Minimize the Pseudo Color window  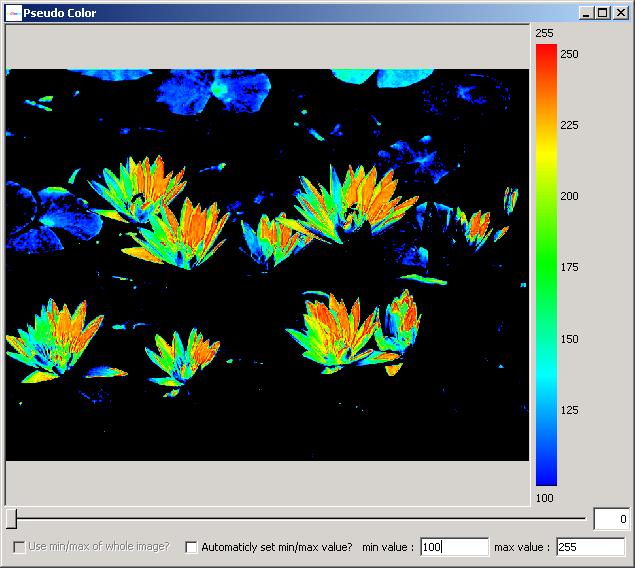click(586, 13)
